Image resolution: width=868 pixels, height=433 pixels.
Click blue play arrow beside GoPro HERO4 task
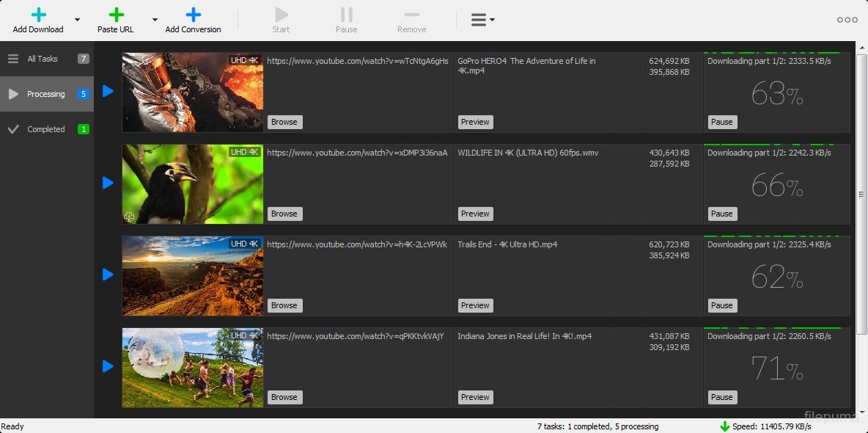108,91
